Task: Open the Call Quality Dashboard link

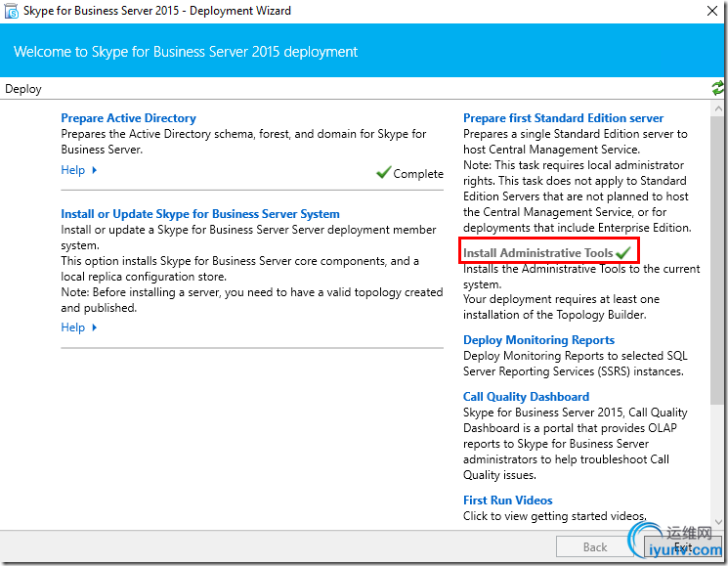Action: coord(526,397)
